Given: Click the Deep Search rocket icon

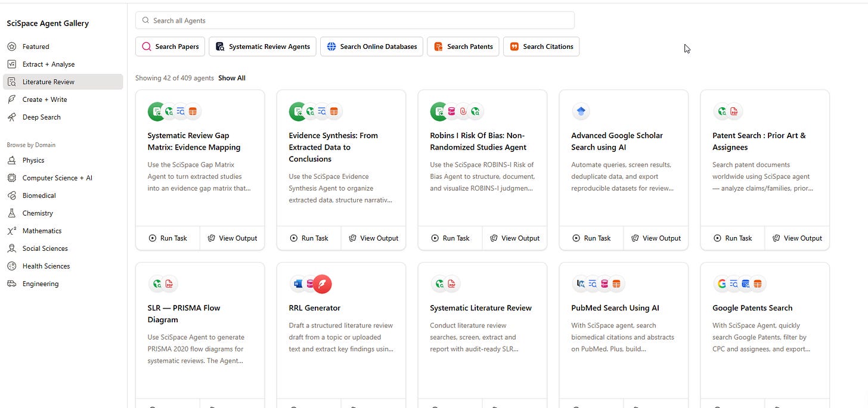Looking at the screenshot, I should [x=11, y=117].
